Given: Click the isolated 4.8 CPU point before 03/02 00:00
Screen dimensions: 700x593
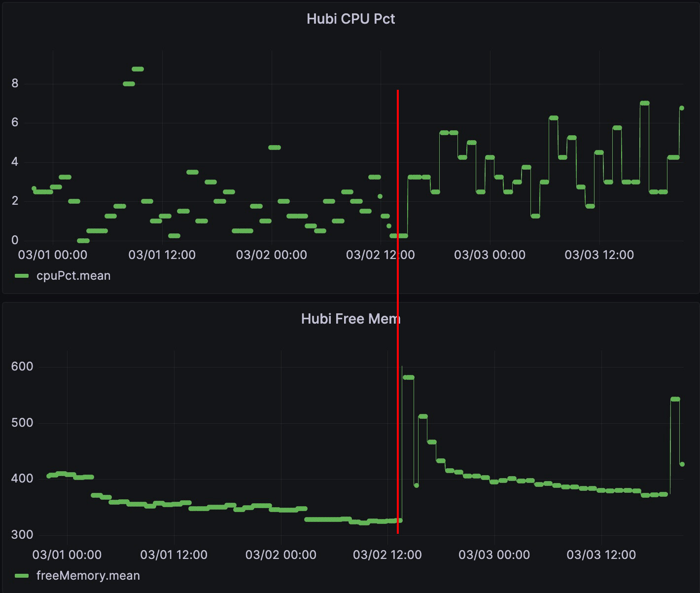Looking at the screenshot, I should (275, 147).
